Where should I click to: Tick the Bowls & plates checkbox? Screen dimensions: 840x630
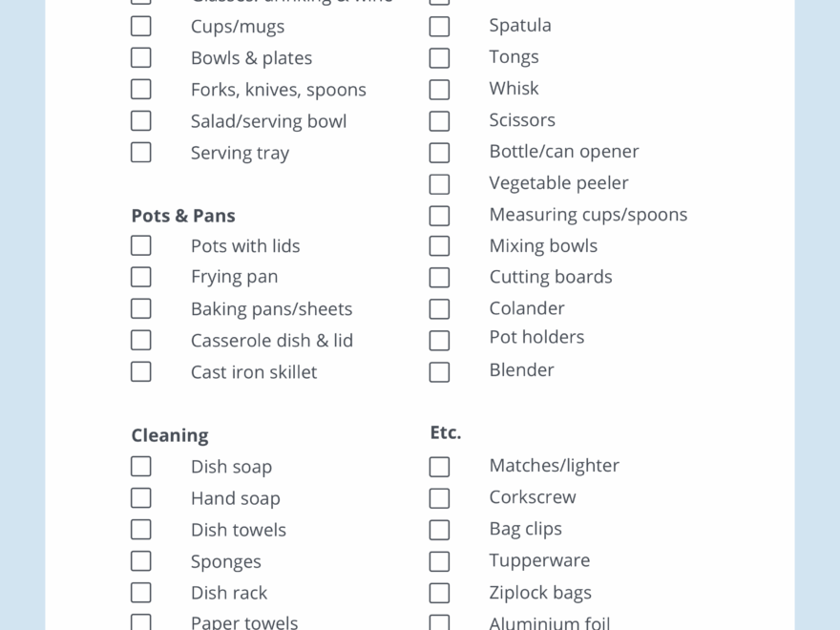tap(141, 58)
